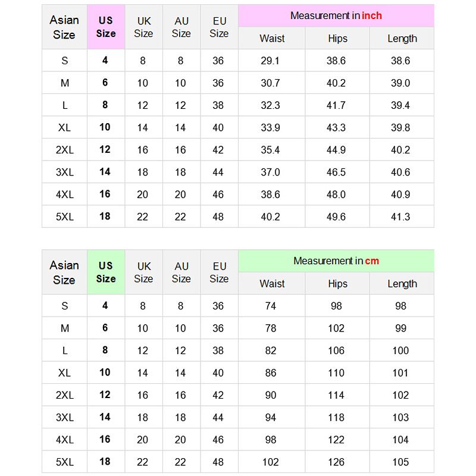Click the pink US Size header cell

[106, 27]
